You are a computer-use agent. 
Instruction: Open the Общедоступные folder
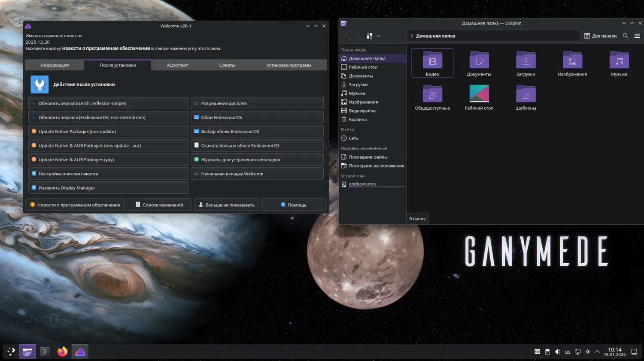[432, 97]
